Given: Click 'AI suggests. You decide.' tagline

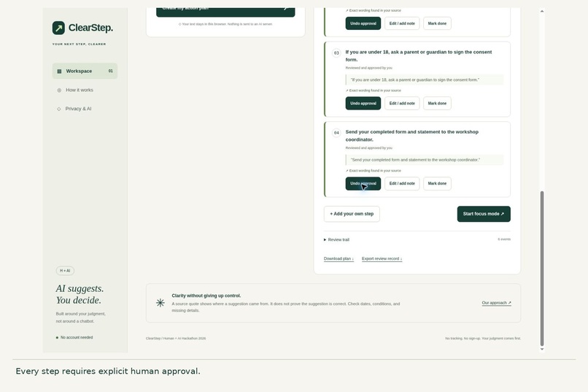Looking at the screenshot, I should tap(80, 294).
